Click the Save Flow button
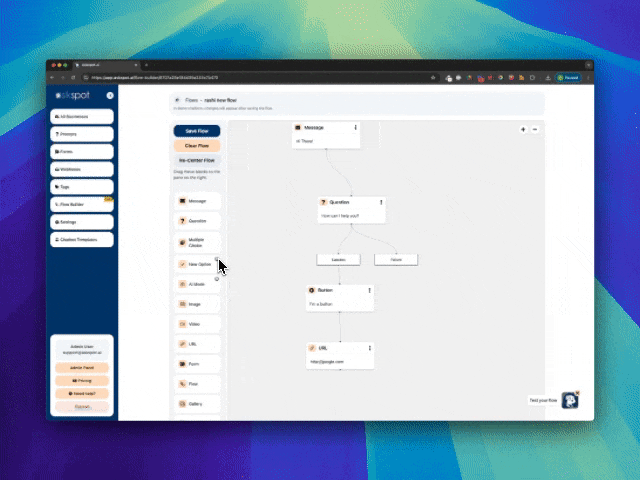The image size is (640, 480). pyautogui.click(x=197, y=131)
